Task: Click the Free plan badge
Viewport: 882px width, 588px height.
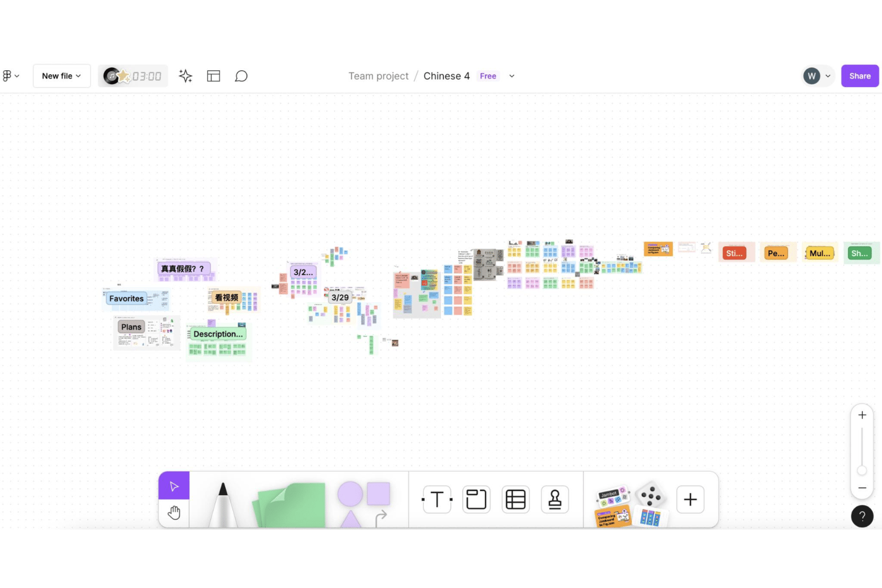Action: (x=488, y=76)
